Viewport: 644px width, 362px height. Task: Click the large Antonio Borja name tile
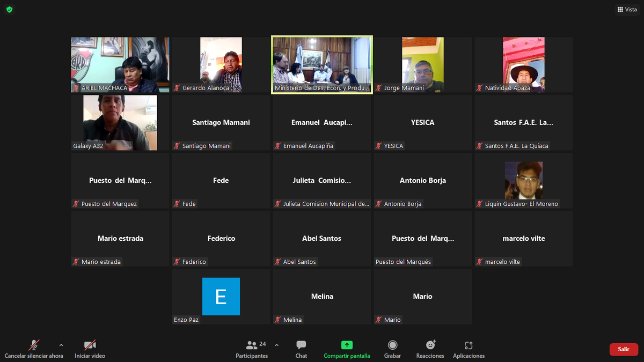[x=423, y=181]
